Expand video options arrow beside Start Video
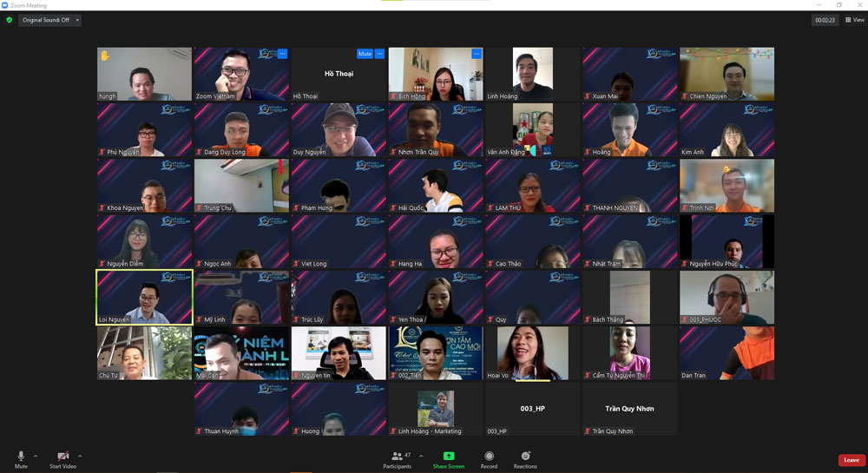The width and height of the screenshot is (868, 473). 80,456
